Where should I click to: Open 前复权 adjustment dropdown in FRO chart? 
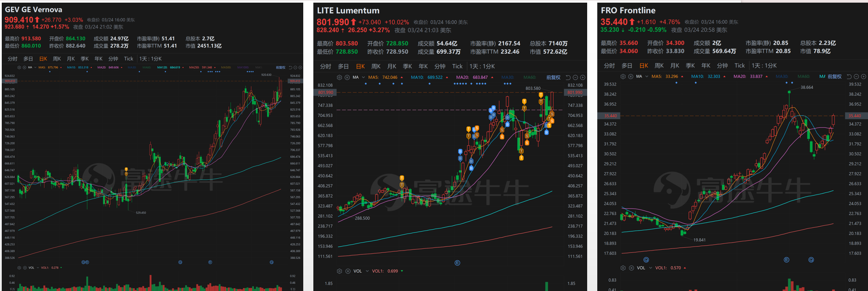point(834,76)
